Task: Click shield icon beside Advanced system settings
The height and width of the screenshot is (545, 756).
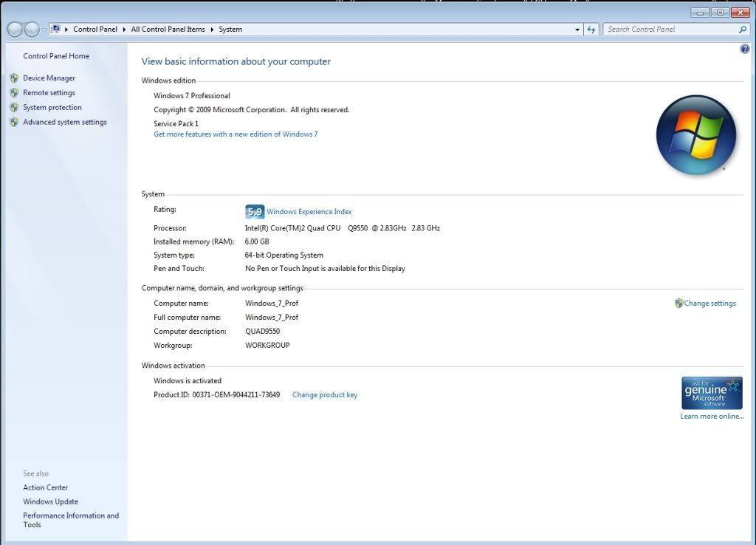Action: pos(14,122)
